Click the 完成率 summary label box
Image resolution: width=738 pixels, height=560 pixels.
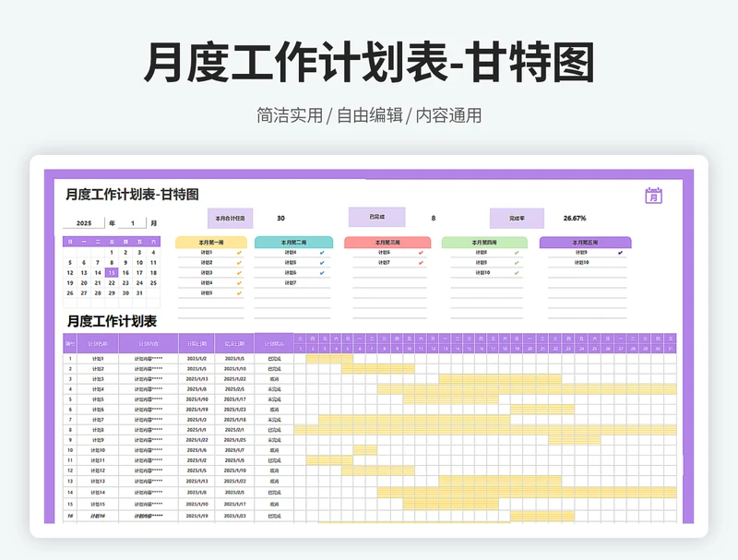[517, 219]
